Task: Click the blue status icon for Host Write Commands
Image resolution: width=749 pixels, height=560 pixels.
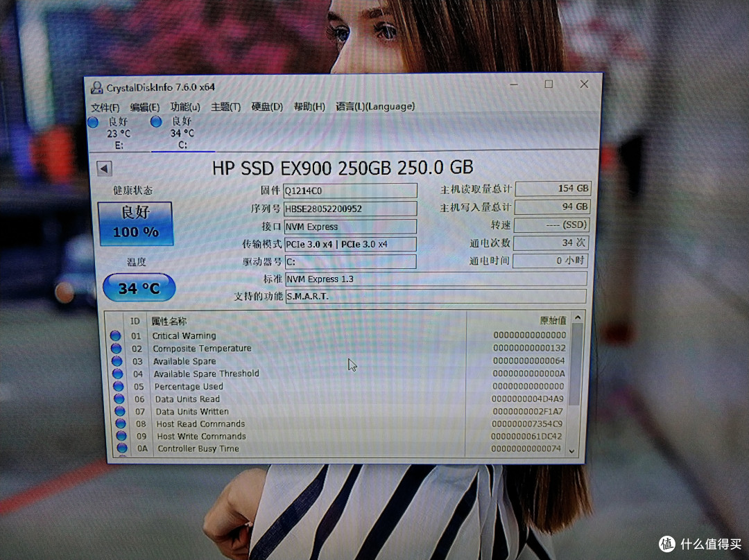Action: [121, 436]
